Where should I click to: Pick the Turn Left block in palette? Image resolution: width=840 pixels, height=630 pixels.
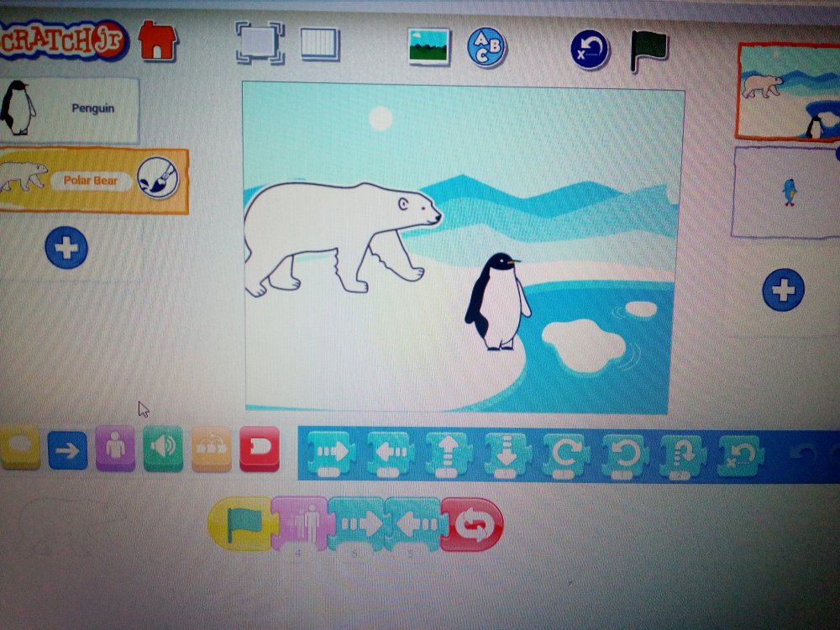coord(625,456)
